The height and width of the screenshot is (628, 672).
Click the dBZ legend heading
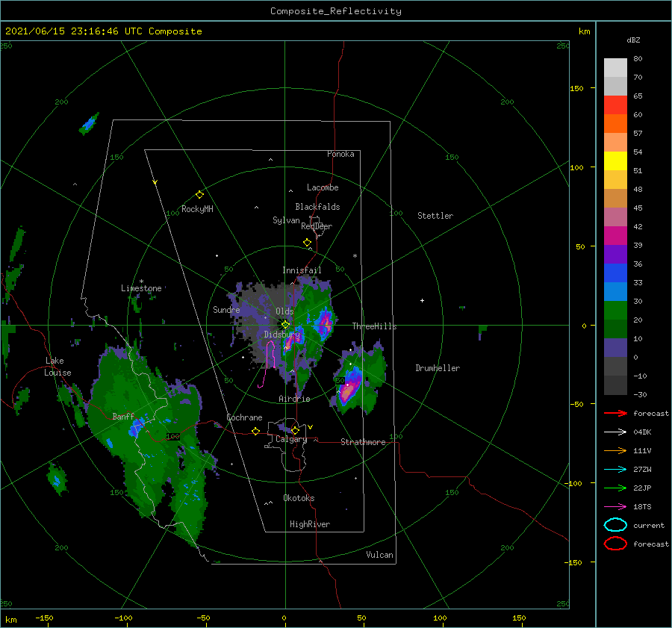[x=633, y=40]
